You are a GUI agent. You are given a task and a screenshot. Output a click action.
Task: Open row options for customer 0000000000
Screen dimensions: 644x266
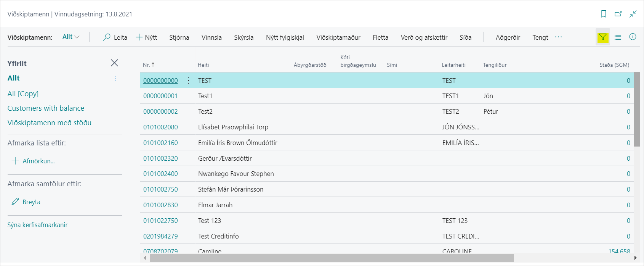189,81
